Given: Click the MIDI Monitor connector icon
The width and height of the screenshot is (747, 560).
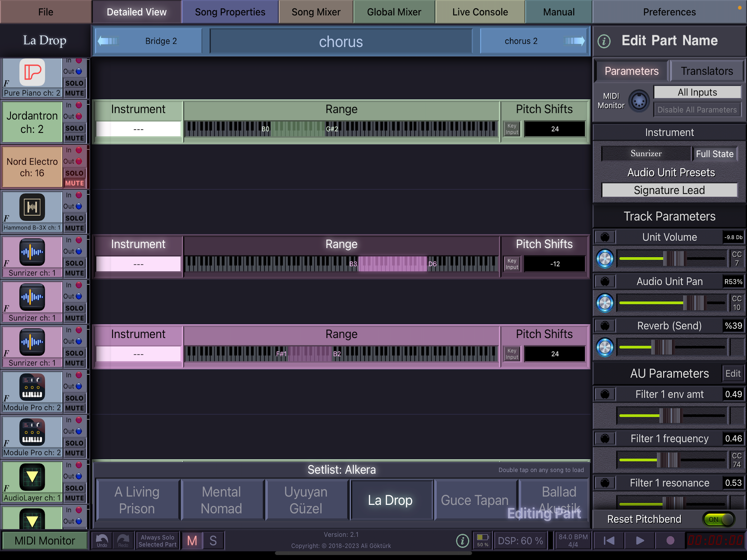Looking at the screenshot, I should click(x=639, y=101).
